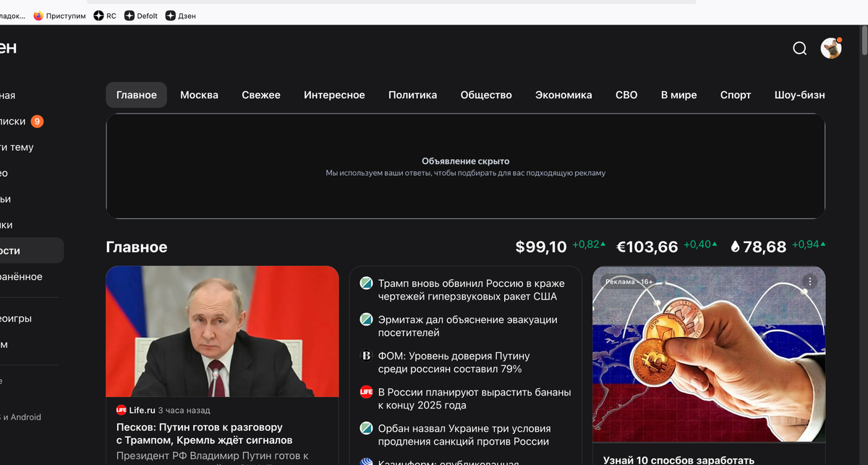Open the three-dot menu on the ad image
Screen dimensions: 868x465
(x=811, y=280)
